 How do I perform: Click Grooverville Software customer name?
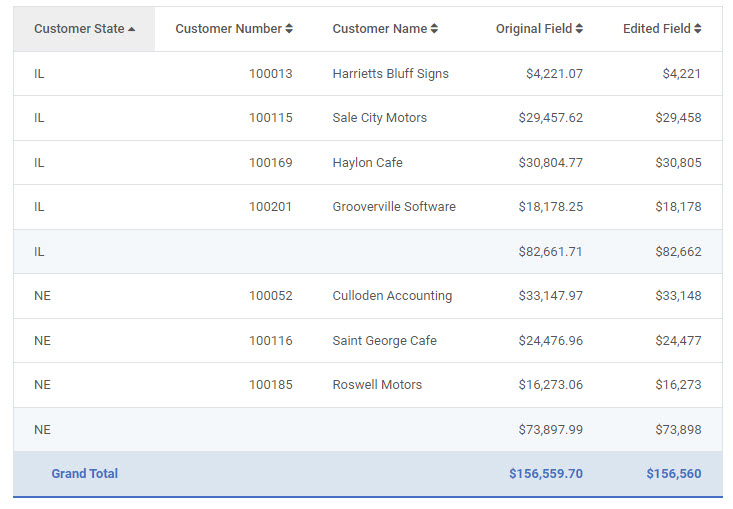coord(393,207)
